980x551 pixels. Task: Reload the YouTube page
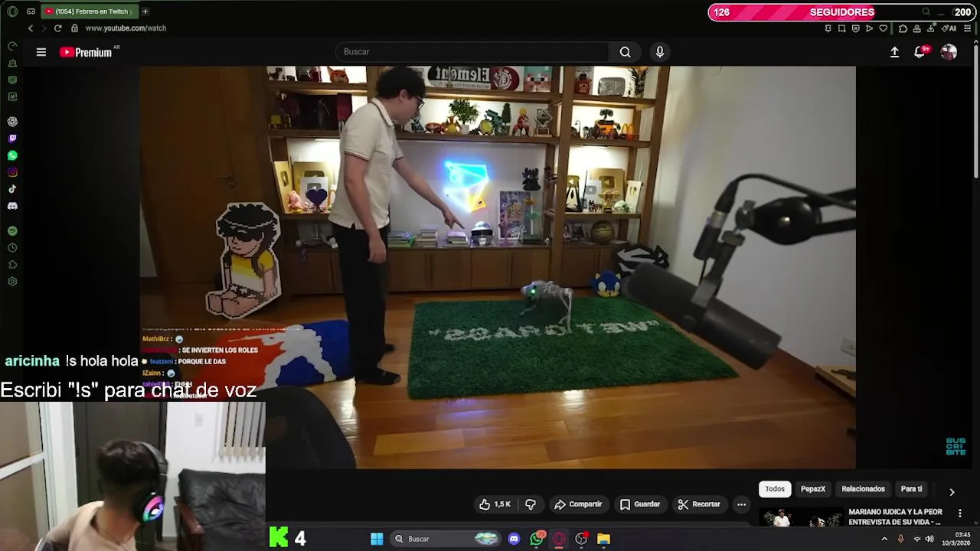(x=57, y=28)
